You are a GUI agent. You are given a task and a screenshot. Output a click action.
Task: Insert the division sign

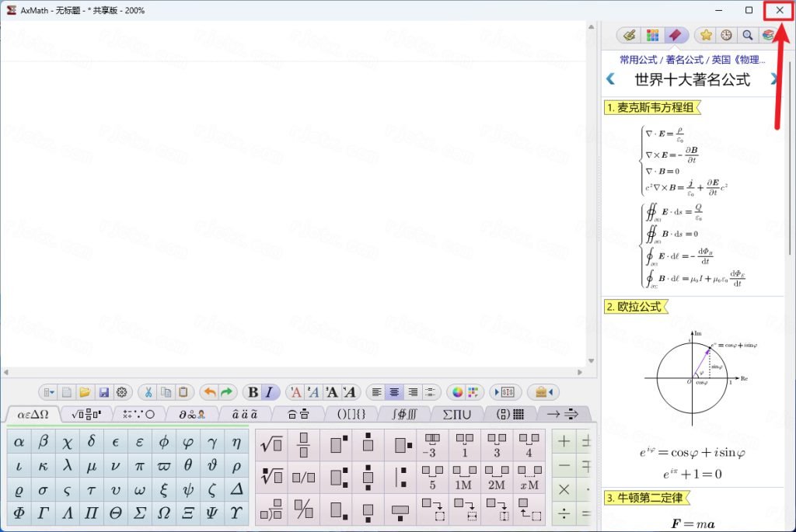[x=564, y=513]
